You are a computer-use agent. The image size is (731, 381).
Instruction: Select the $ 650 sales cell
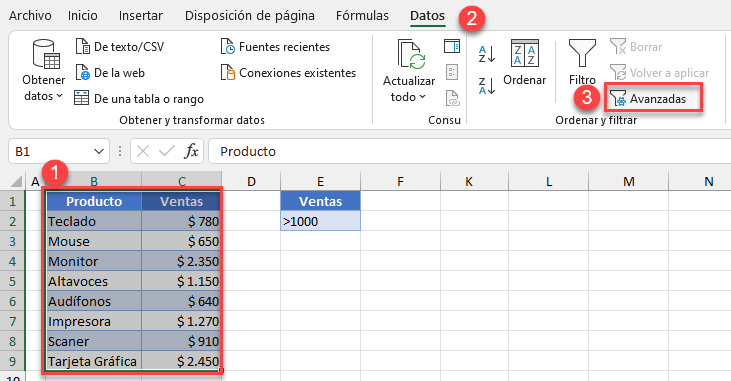click(181, 242)
